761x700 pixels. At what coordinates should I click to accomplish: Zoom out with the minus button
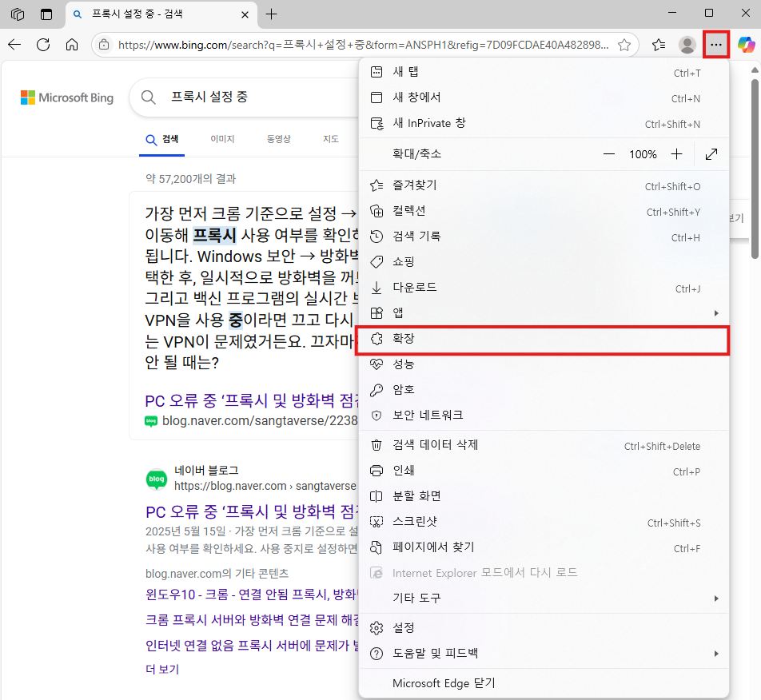[x=608, y=154]
